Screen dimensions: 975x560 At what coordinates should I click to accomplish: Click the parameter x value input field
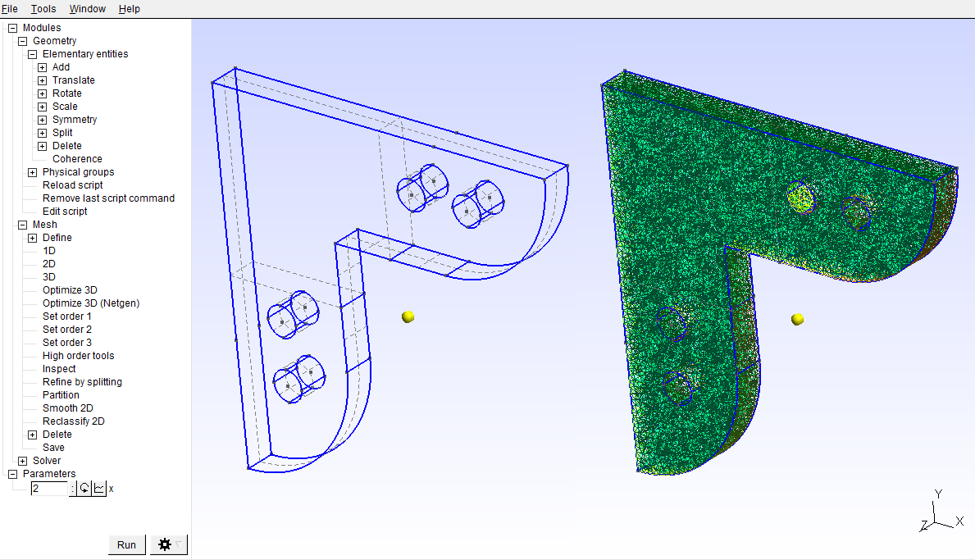[49, 489]
